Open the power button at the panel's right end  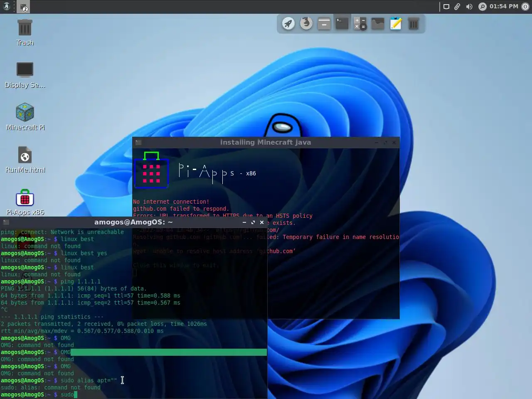(x=525, y=7)
